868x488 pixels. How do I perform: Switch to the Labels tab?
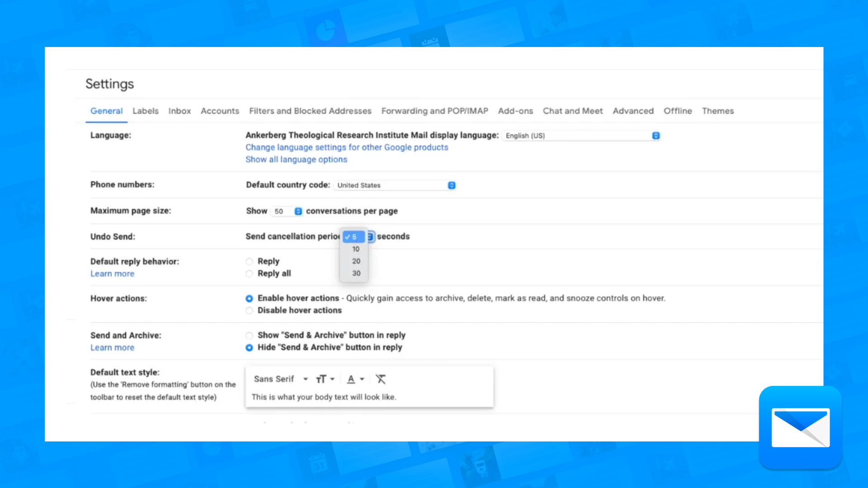[145, 111]
